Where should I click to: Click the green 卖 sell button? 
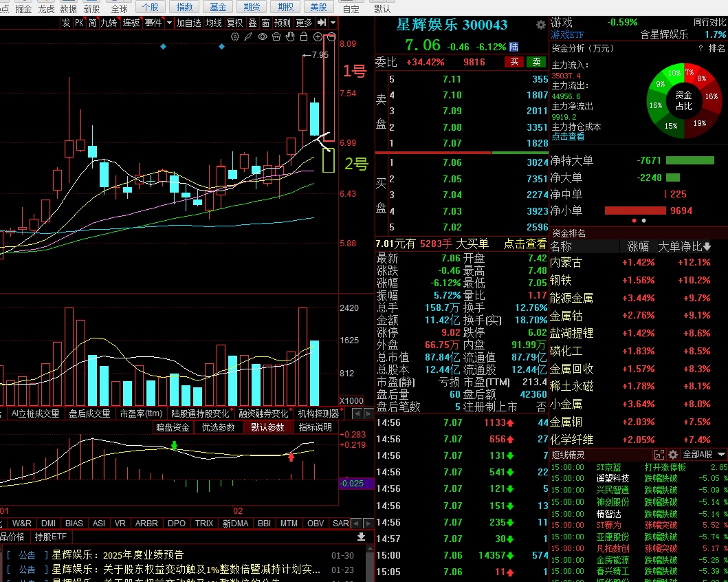pyautogui.click(x=536, y=62)
